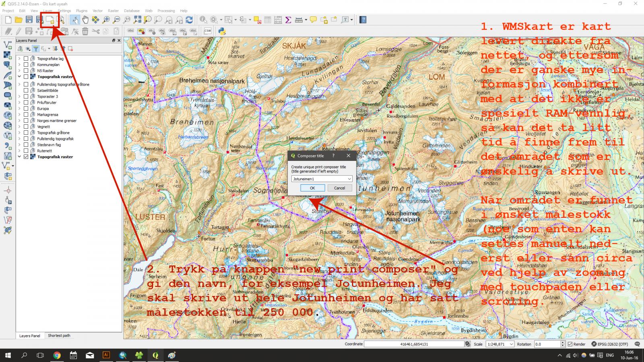Open the field calculator sigma icon

tap(288, 20)
